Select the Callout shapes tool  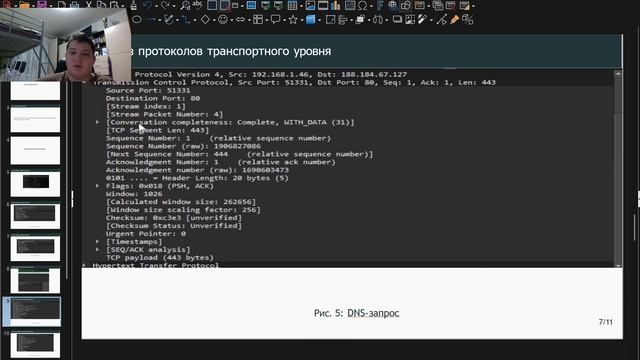click(276, 20)
